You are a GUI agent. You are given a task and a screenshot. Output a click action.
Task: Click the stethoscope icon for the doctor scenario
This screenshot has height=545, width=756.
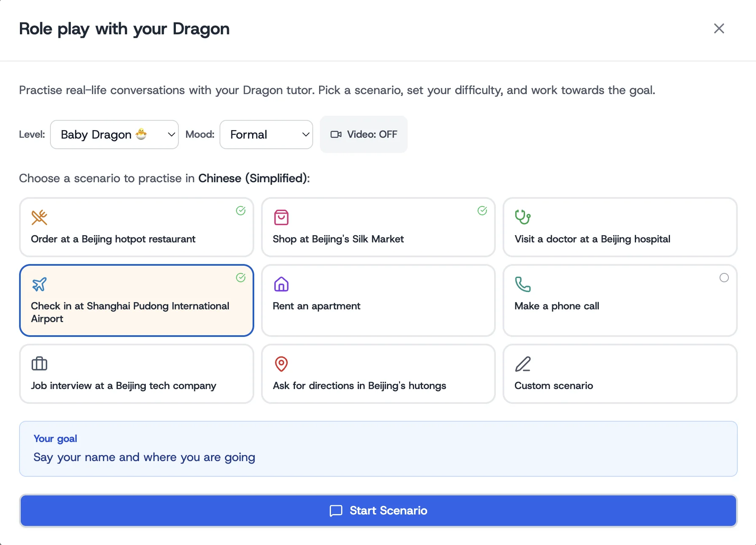(x=523, y=217)
